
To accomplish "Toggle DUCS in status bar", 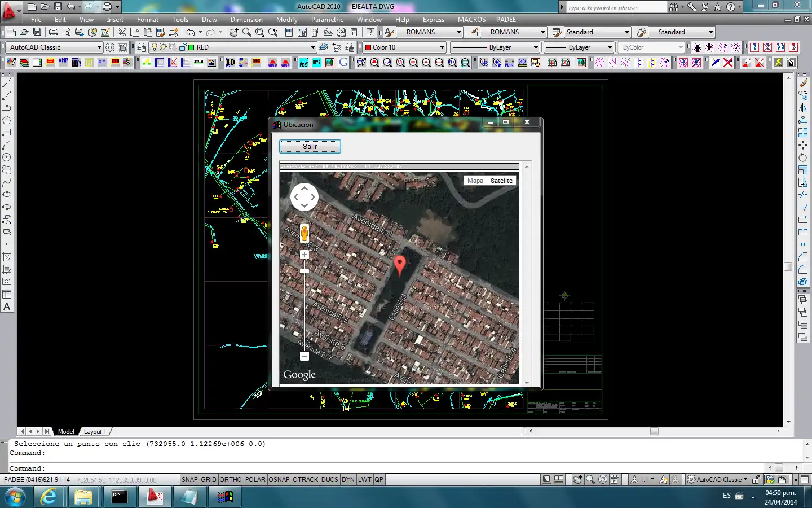I will pyautogui.click(x=330, y=480).
